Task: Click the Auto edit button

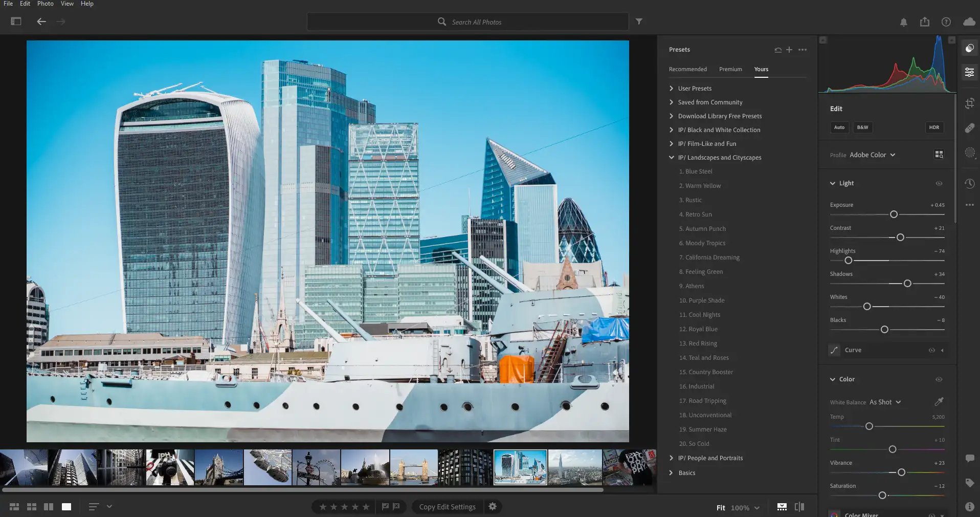Action: point(839,127)
